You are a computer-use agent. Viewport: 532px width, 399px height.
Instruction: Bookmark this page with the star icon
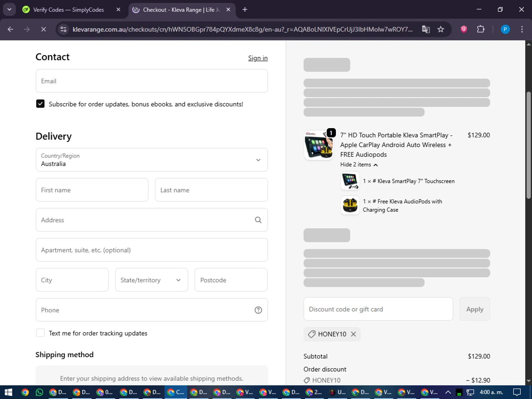tap(440, 29)
